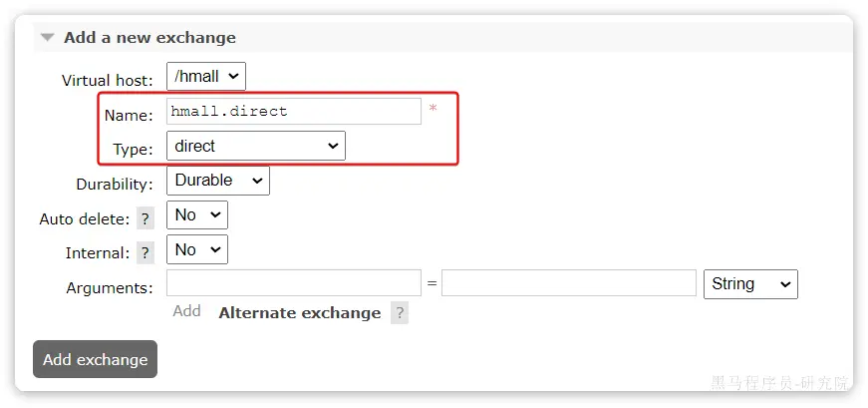Collapse the 'Add a new exchange' section triangle
868x408 pixels.
pyautogui.click(x=47, y=38)
